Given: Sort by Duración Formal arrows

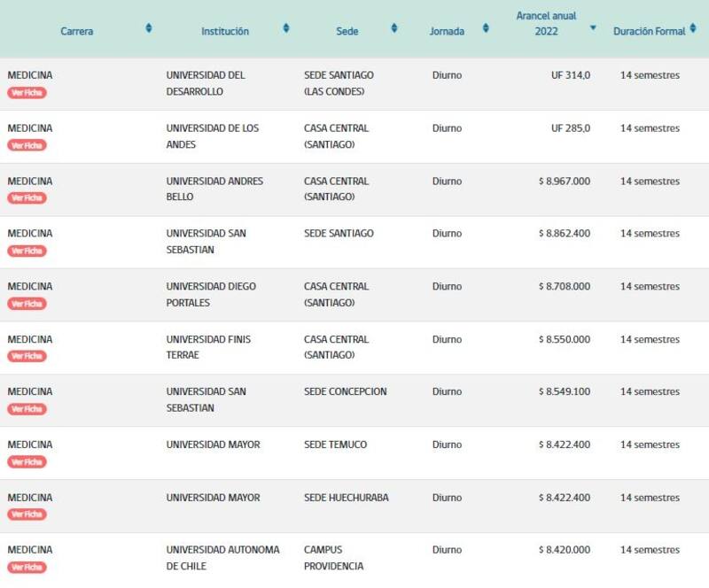Looking at the screenshot, I should click(693, 28).
